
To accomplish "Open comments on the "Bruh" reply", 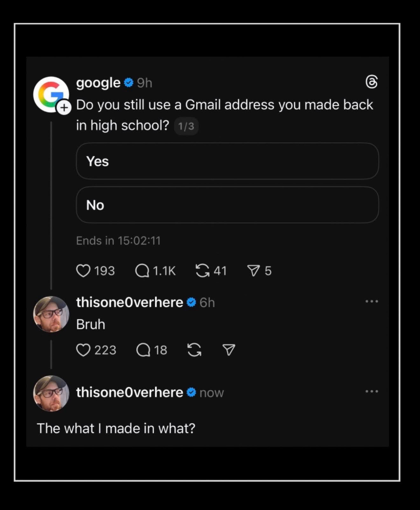I will pos(143,350).
